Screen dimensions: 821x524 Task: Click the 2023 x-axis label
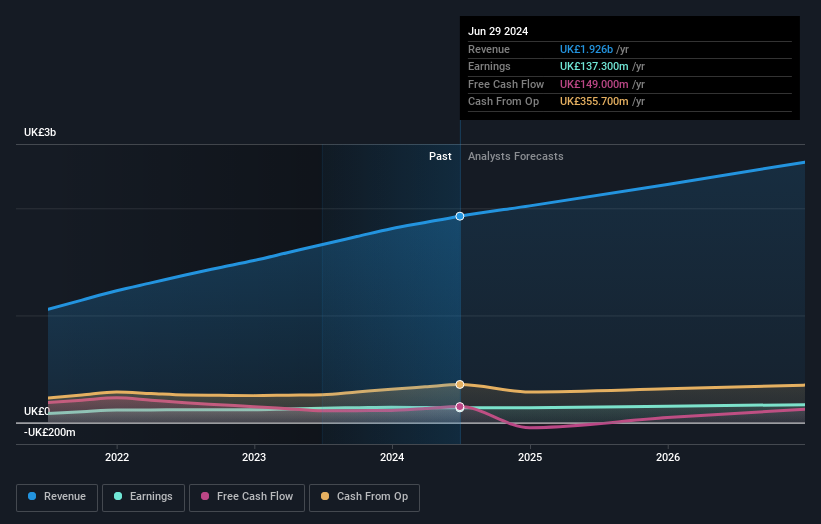click(x=254, y=457)
